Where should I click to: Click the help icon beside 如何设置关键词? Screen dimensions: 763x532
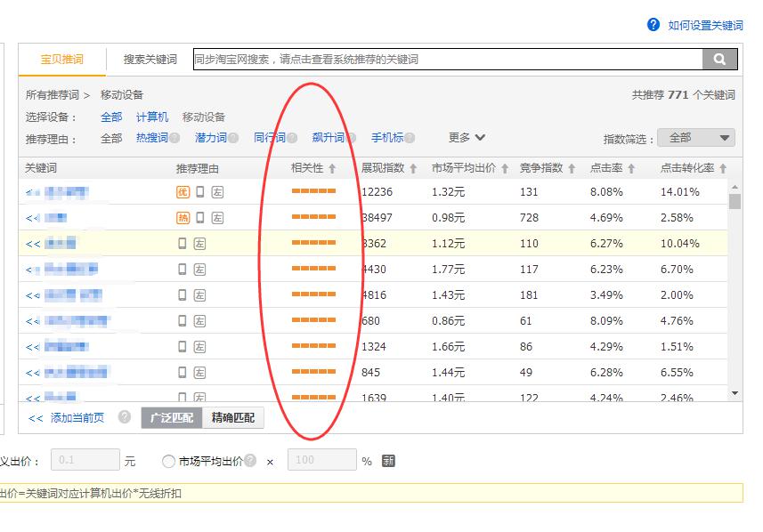click(653, 25)
